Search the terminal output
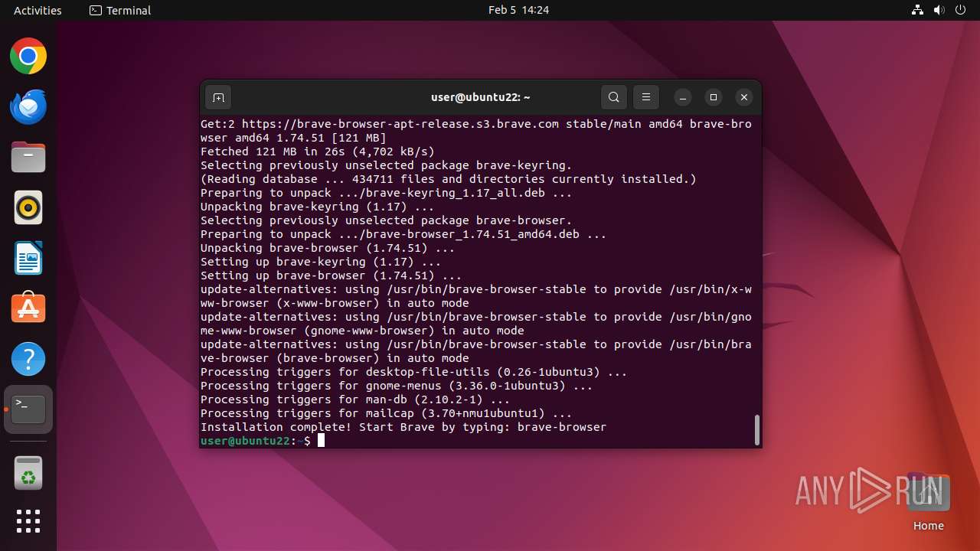 tap(613, 97)
